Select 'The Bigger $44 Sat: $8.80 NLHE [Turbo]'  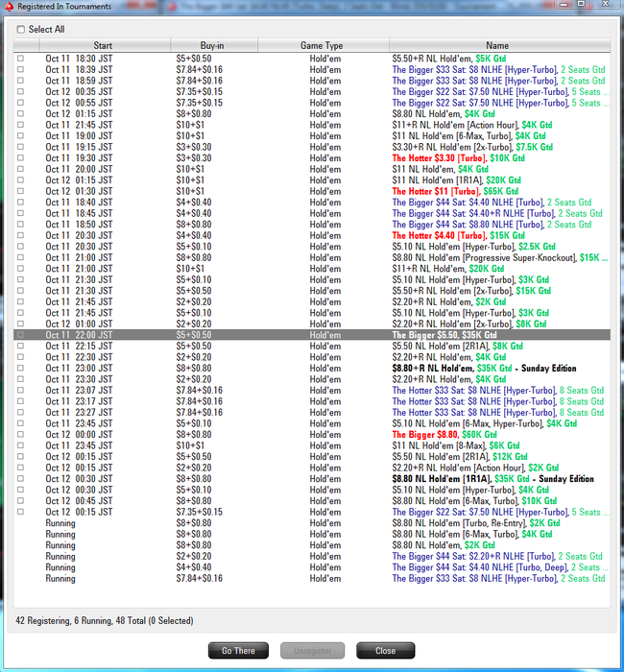[x=312, y=225]
